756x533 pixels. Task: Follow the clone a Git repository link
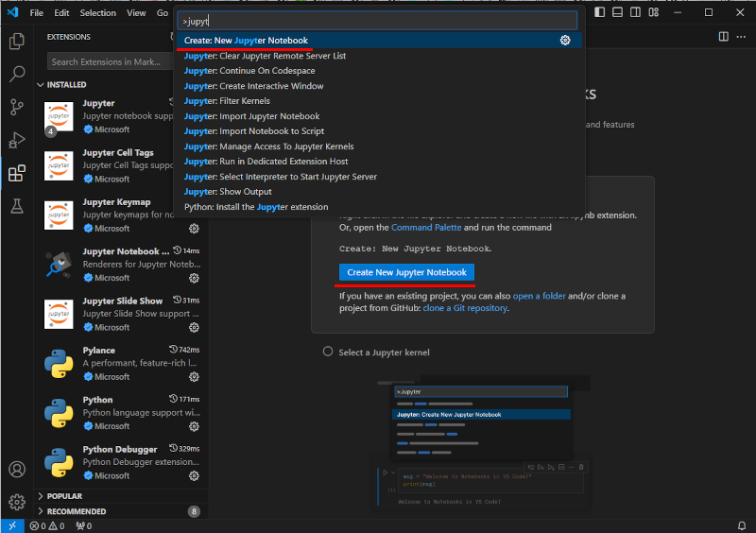[x=465, y=308]
